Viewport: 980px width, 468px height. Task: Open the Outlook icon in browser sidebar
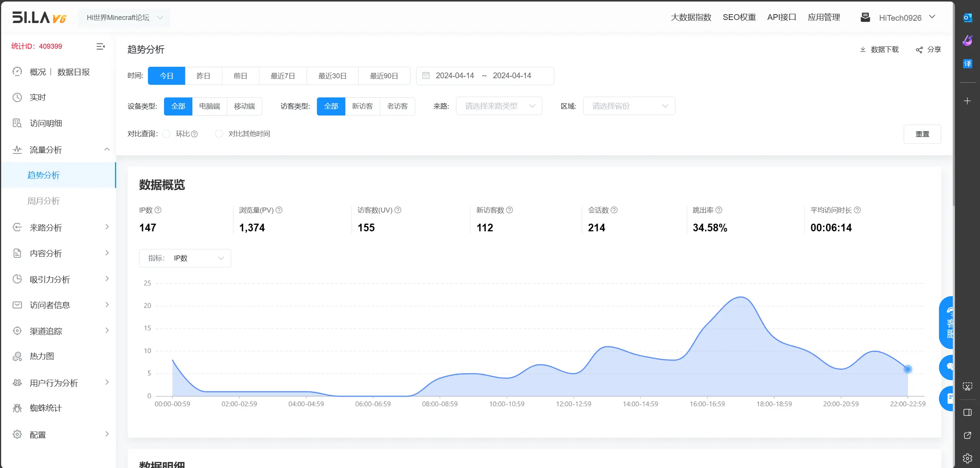pos(967,18)
